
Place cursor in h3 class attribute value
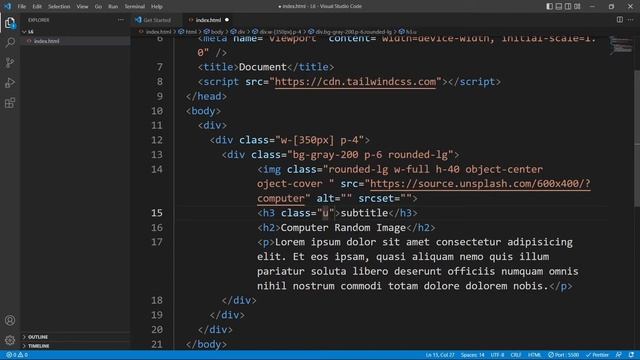[325, 213]
